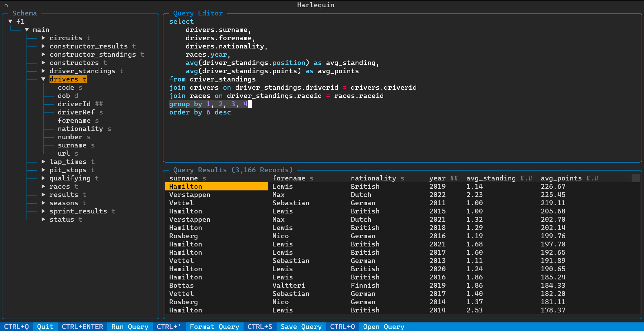
Task: Select the driverId column
Action: pos(80,104)
